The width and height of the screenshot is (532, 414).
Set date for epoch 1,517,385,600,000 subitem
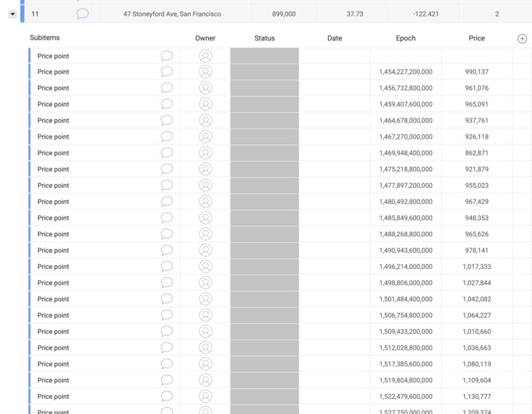click(x=335, y=364)
